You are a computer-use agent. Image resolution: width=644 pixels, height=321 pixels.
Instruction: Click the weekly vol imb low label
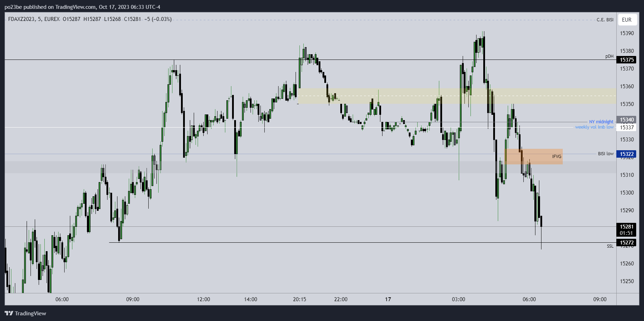pos(594,127)
